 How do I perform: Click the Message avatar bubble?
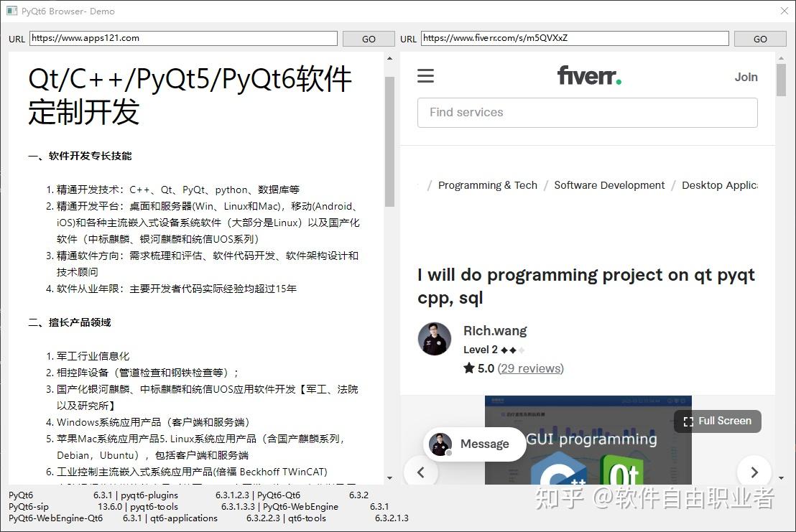(440, 444)
